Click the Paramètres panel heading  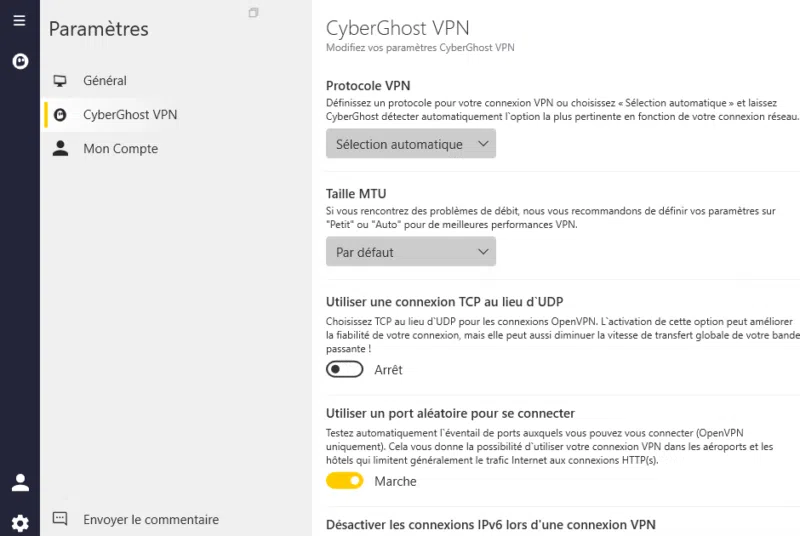pyautogui.click(x=98, y=30)
